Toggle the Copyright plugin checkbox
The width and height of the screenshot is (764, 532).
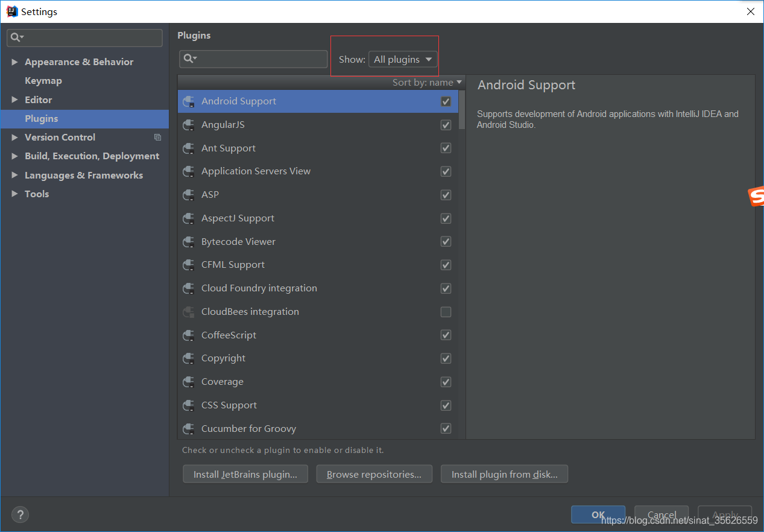pos(446,358)
